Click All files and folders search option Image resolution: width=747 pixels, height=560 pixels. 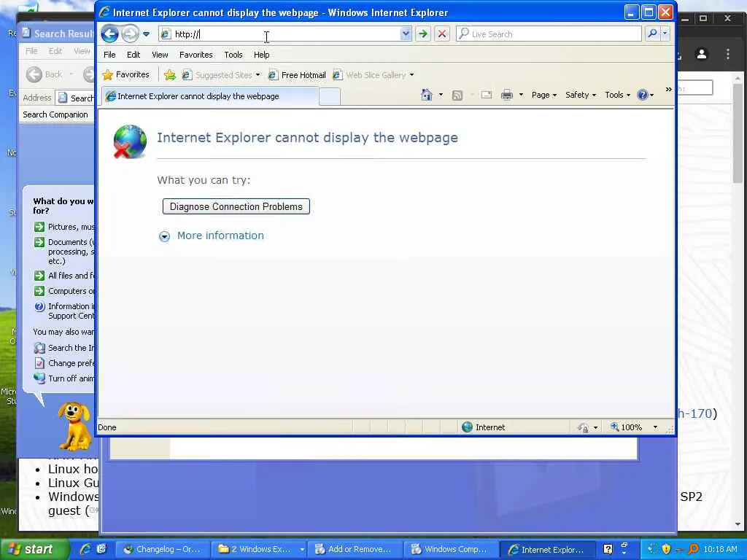tap(64, 276)
